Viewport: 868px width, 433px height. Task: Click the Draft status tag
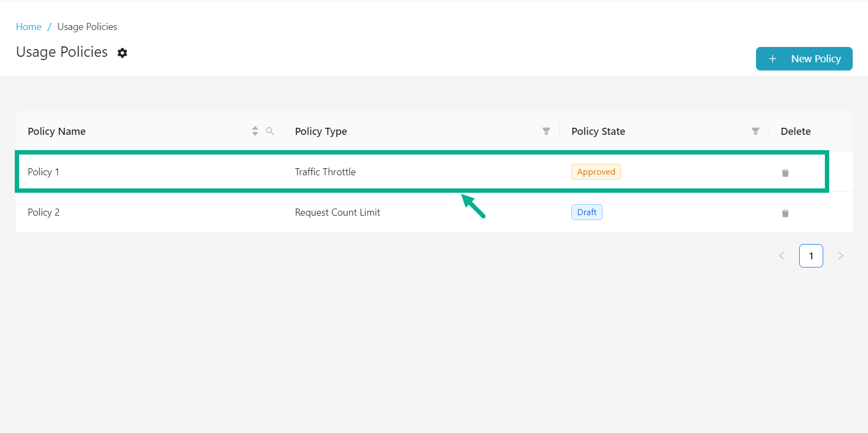pyautogui.click(x=587, y=212)
